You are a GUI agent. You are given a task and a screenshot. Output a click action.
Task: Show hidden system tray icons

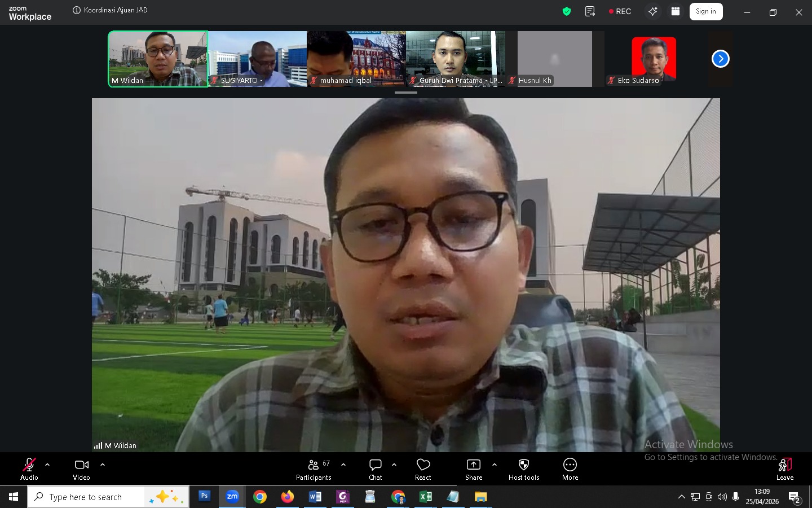[682, 497]
